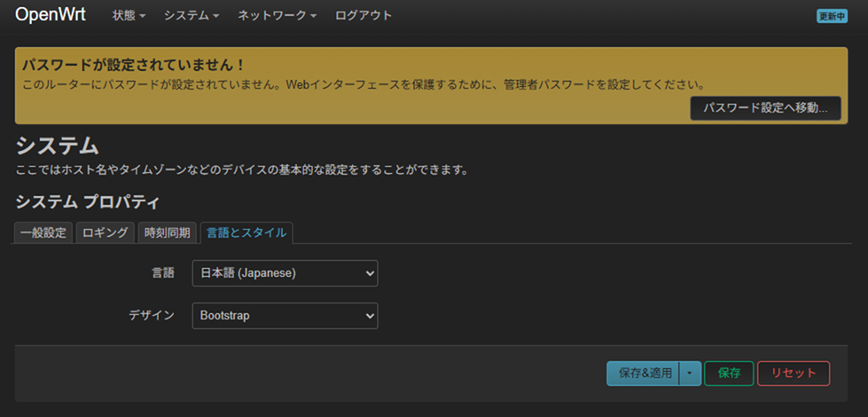Open the システム menu
The width and height of the screenshot is (868, 417).
click(x=192, y=15)
